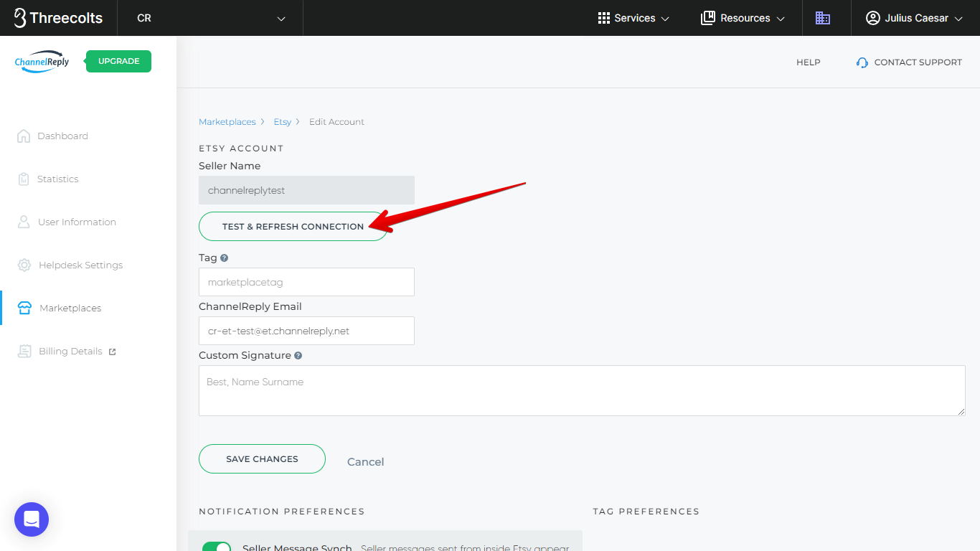
Task: Click the Helpdesk Settings gear icon
Action: point(24,265)
